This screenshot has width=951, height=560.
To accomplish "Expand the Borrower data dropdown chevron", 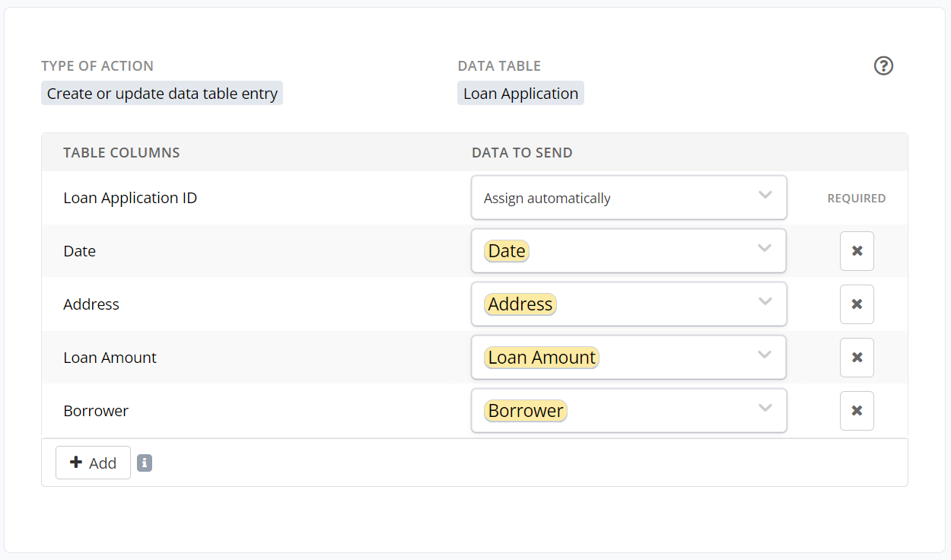I will (x=765, y=409).
